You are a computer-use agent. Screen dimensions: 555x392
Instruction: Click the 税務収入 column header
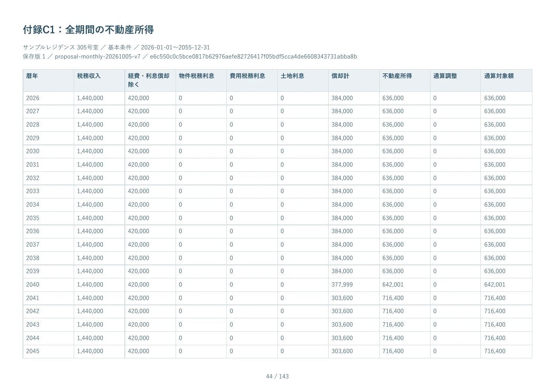[99, 80]
